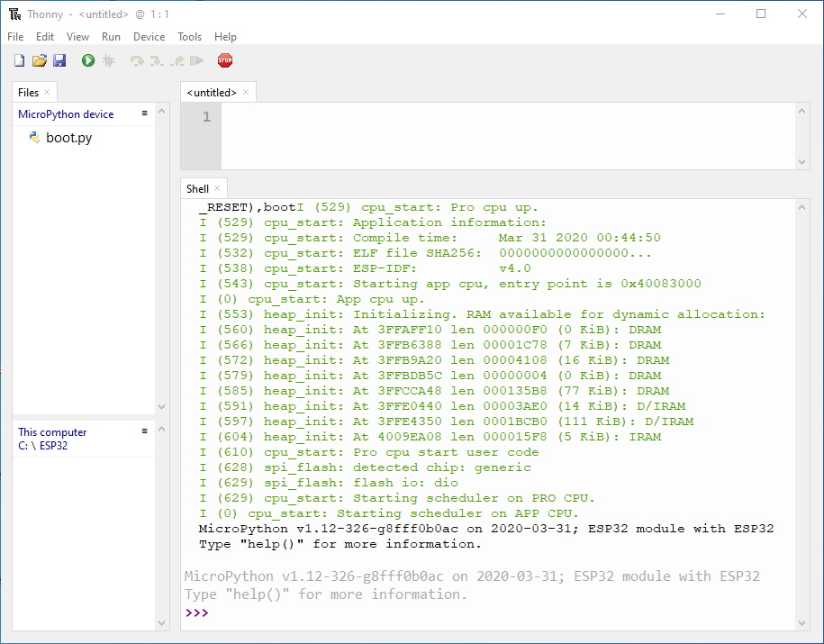Click the Shell scrollbar down arrow
This screenshot has width=824, height=644.
tap(801, 623)
